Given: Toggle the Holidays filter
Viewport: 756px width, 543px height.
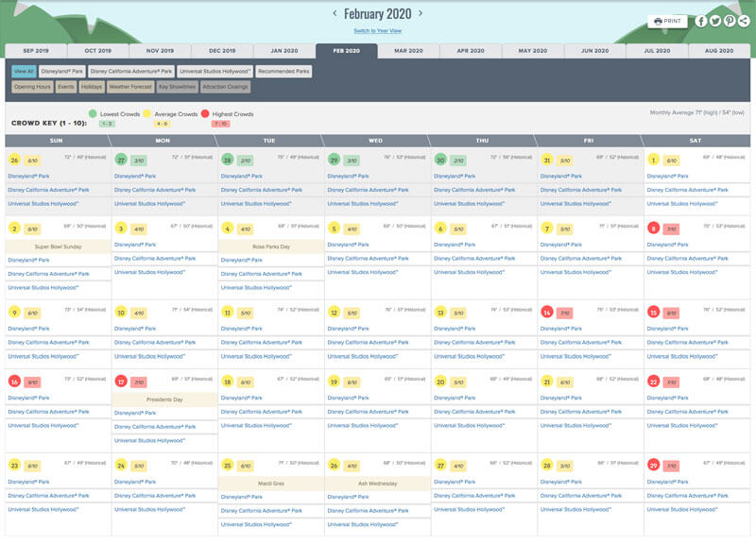Looking at the screenshot, I should pyautogui.click(x=92, y=87).
